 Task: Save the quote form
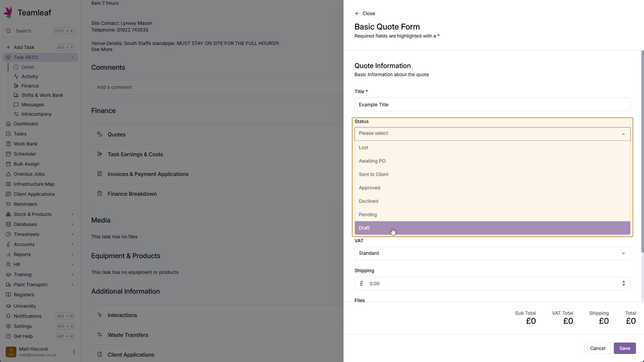pos(625,348)
